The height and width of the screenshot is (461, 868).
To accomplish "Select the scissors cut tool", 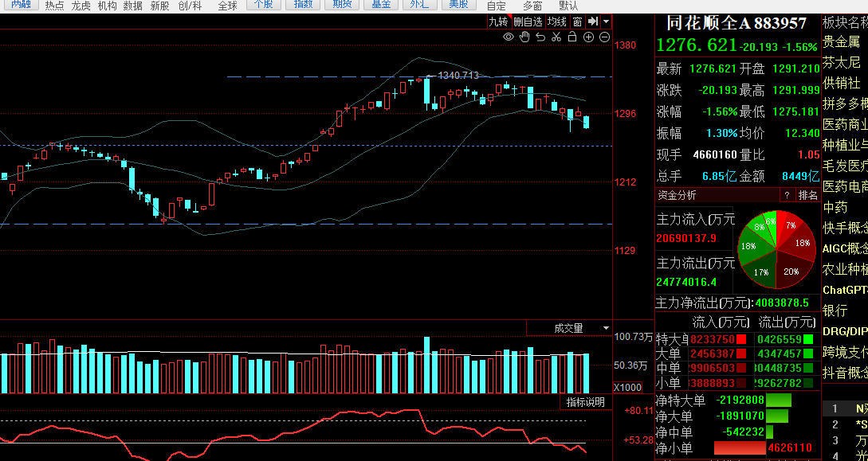I will pyautogui.click(x=556, y=37).
